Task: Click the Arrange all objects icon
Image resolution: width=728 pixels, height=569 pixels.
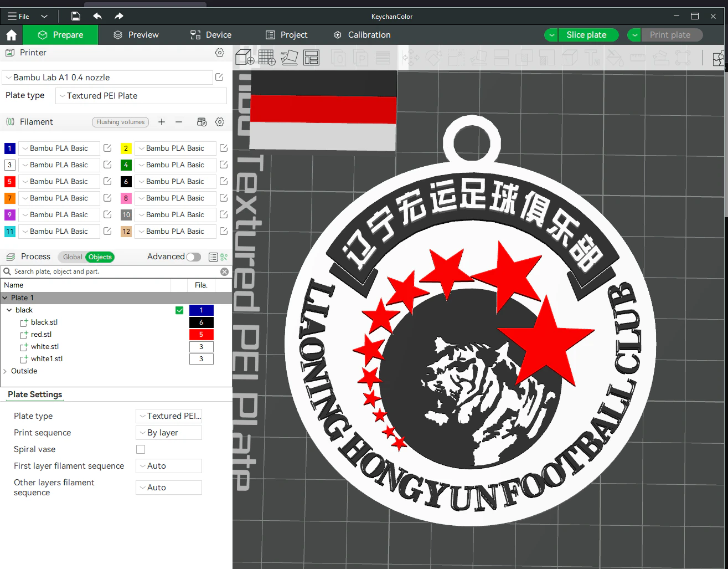Action: point(311,57)
